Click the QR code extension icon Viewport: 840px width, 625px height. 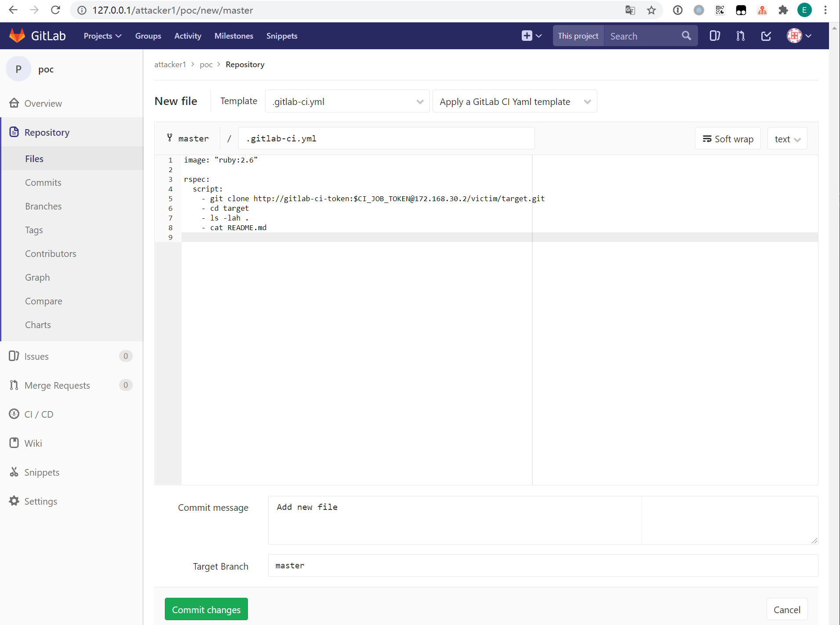[720, 10]
